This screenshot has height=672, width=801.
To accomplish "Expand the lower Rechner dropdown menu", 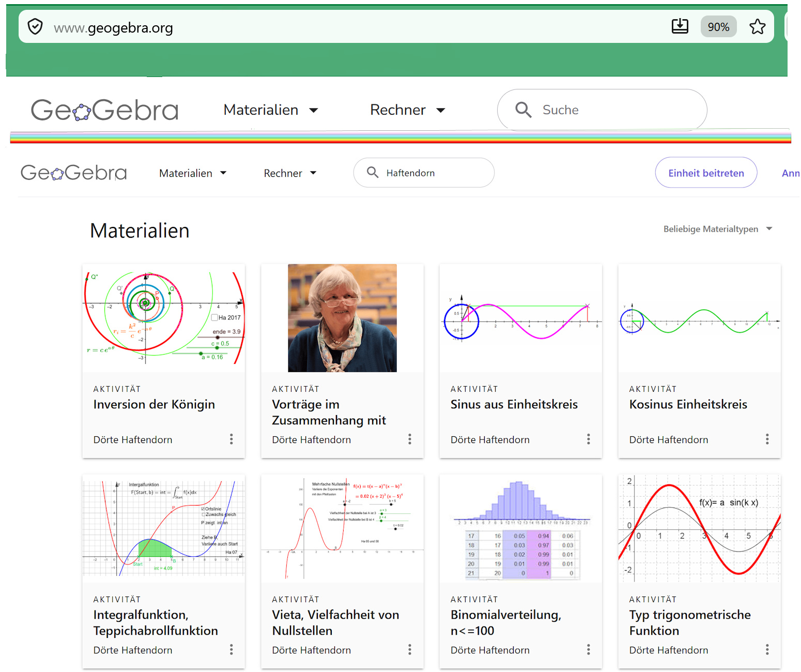I will [x=290, y=173].
